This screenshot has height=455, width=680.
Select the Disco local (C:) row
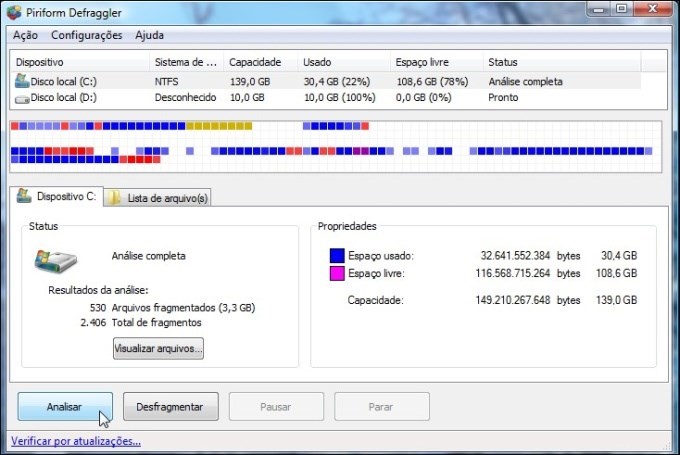click(326, 82)
